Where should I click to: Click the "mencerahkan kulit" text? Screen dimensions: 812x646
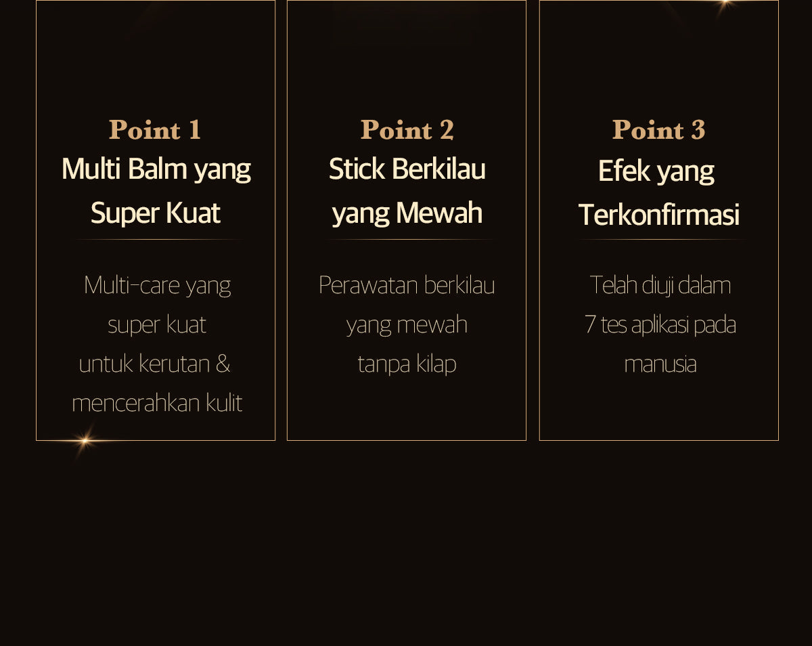coord(157,404)
